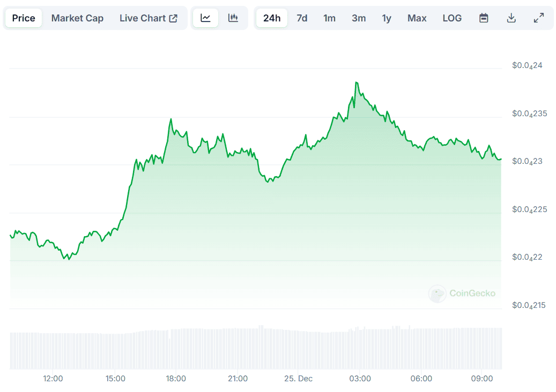This screenshot has width=556, height=392.
Task: Click the volume bars below the chart
Action: point(256,348)
